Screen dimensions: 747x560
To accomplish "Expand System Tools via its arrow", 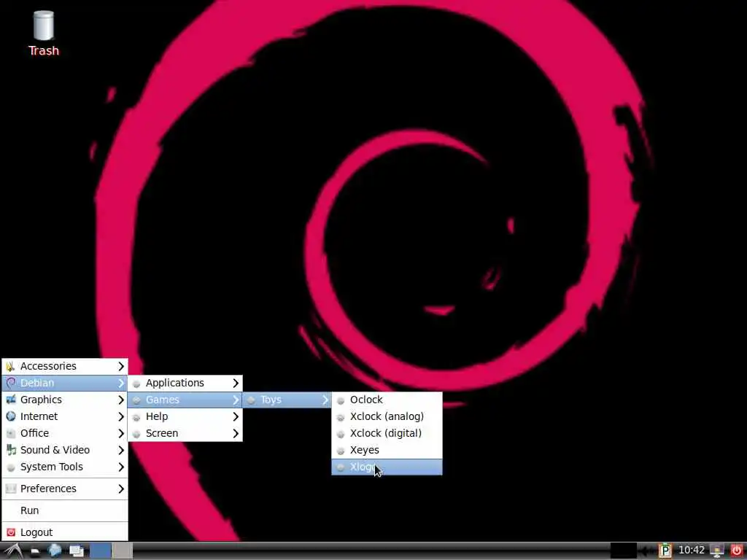I will tap(121, 467).
